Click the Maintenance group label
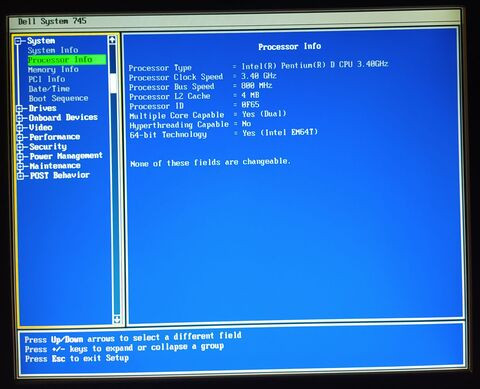The height and width of the screenshot is (389, 480). tap(55, 166)
